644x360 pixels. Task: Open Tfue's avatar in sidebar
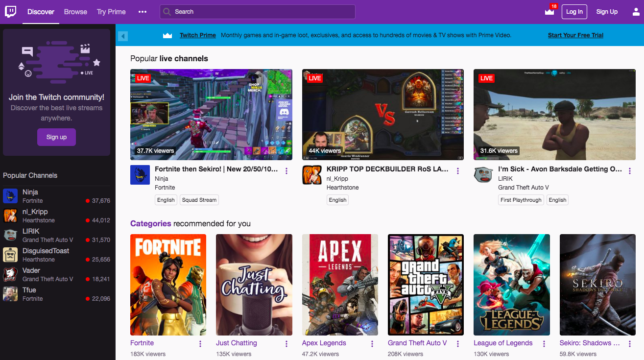pyautogui.click(x=10, y=294)
